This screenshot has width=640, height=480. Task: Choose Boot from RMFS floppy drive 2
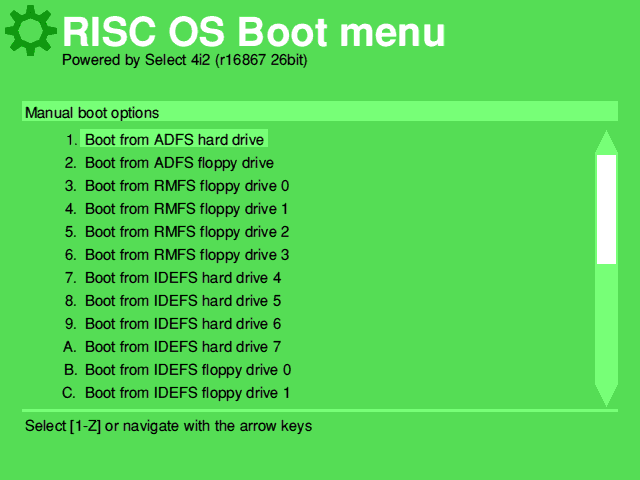pos(187,232)
